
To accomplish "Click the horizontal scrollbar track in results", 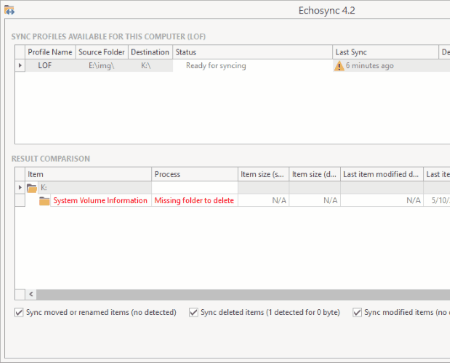I will pos(243,294).
